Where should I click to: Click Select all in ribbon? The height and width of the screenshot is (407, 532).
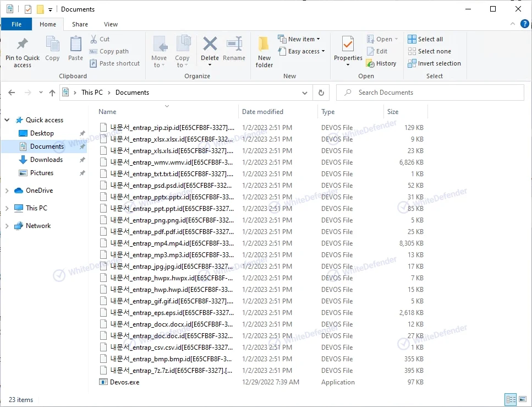click(425, 39)
